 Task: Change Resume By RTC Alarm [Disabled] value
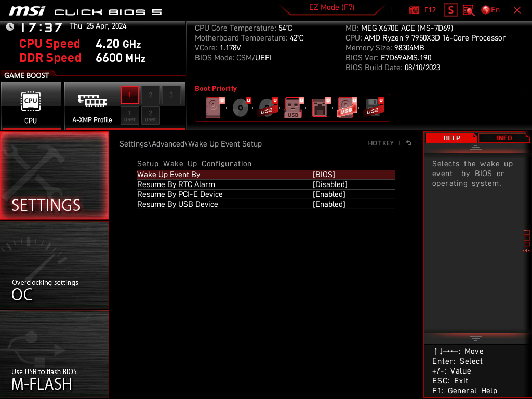tap(330, 184)
